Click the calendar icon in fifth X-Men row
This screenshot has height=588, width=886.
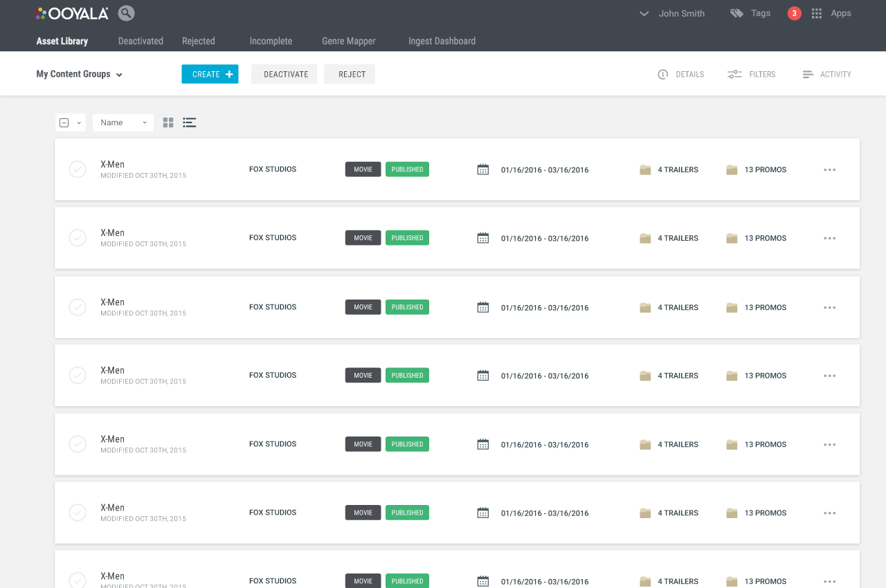tap(483, 444)
